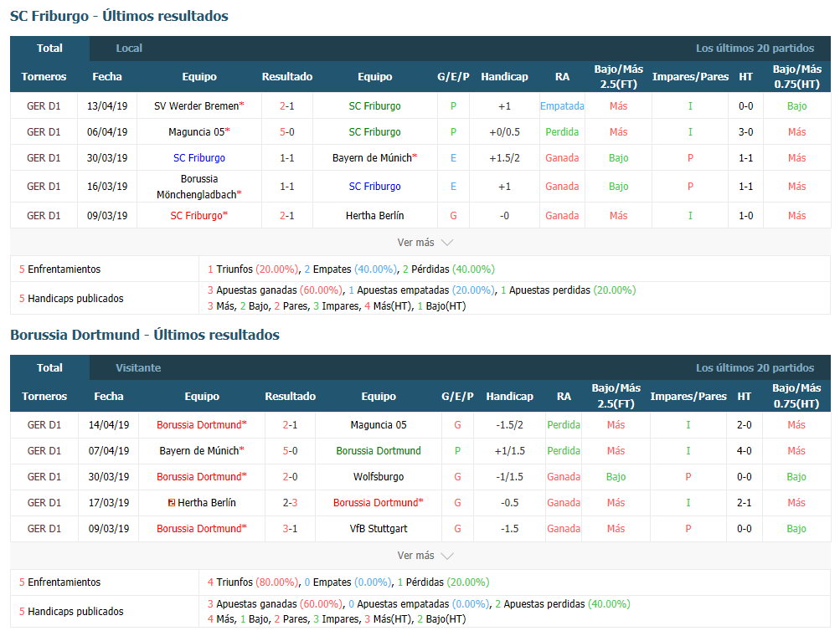This screenshot has width=840, height=631.
Task: Click the 5-0 result of Maguncia 05 vs Friburgo
Action: pyautogui.click(x=287, y=131)
